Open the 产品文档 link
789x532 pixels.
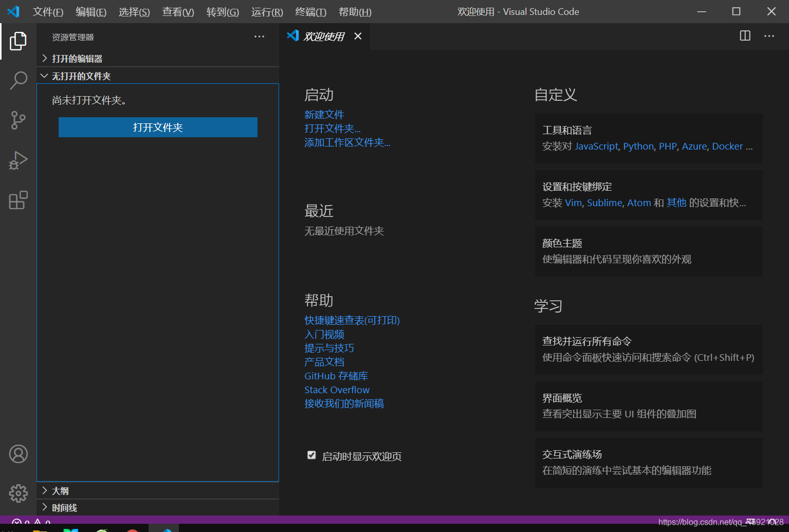pos(324,362)
